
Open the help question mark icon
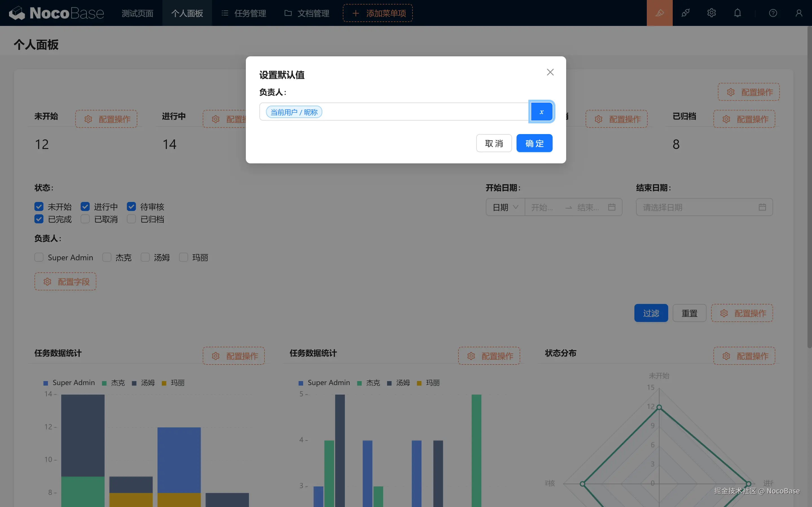(773, 13)
